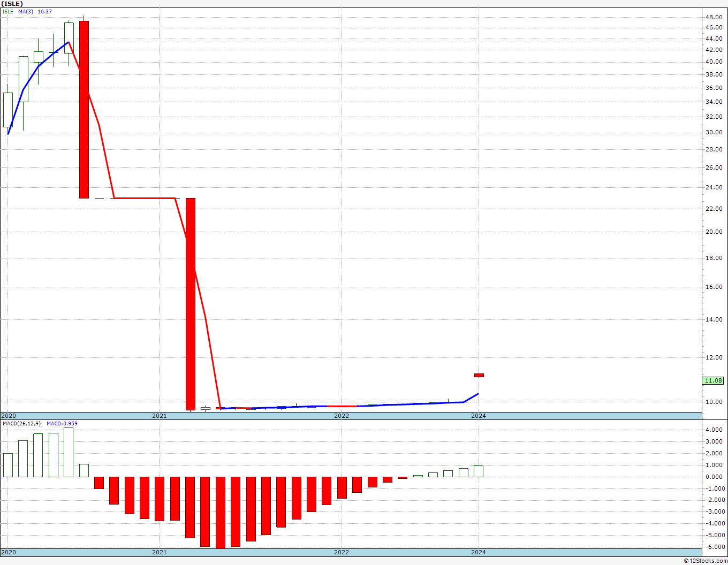Viewport: 728px width, 565px height.
Task: Click the 10.00 price axis label
Action: (714, 402)
